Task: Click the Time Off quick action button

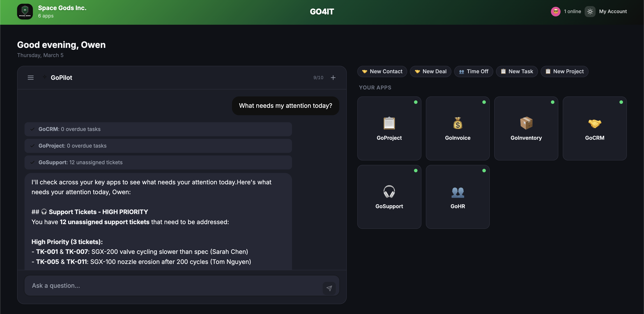Action: (474, 71)
